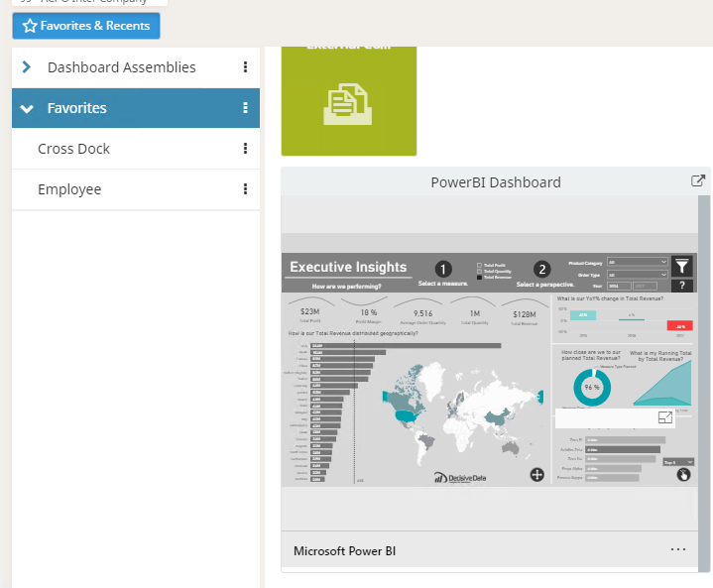Open the Order Type dropdown

pyautogui.click(x=637, y=275)
